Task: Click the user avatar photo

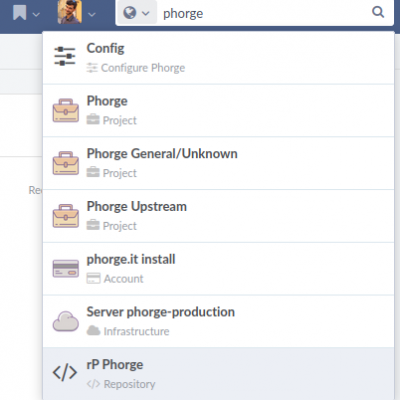Action: (70, 12)
